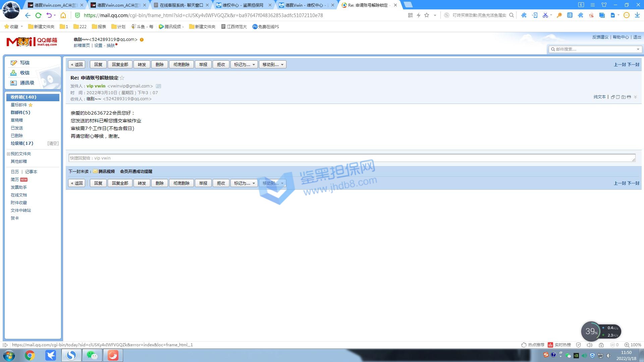Open the 通讯录 contacts icon
Viewport: 644px width, 362px height.
(14, 83)
